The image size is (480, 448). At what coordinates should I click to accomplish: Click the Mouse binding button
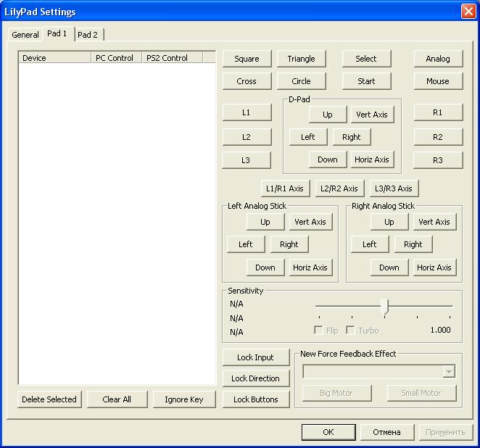[x=438, y=81]
